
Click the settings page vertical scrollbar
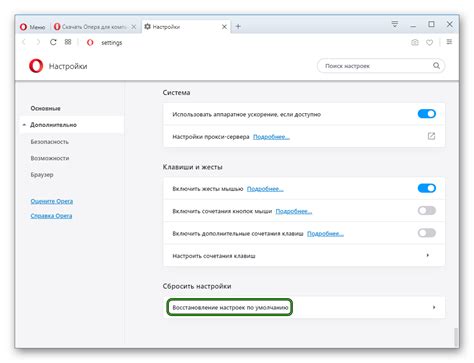tap(456, 337)
